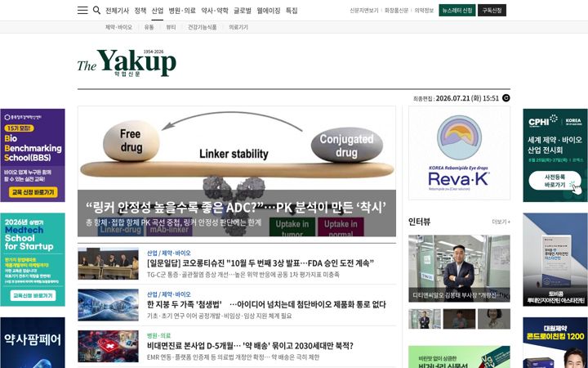Click the 구독신청 button
The image size is (588, 368).
492,11
